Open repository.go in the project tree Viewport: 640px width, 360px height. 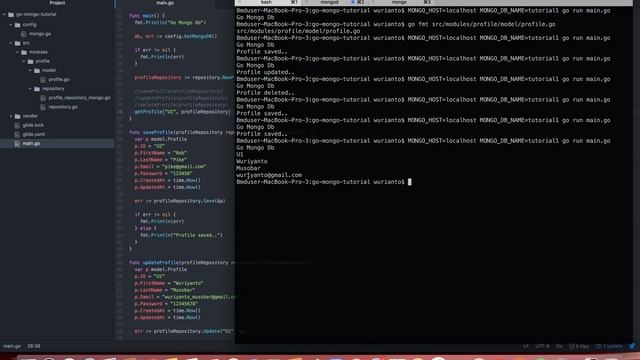pyautogui.click(x=63, y=107)
